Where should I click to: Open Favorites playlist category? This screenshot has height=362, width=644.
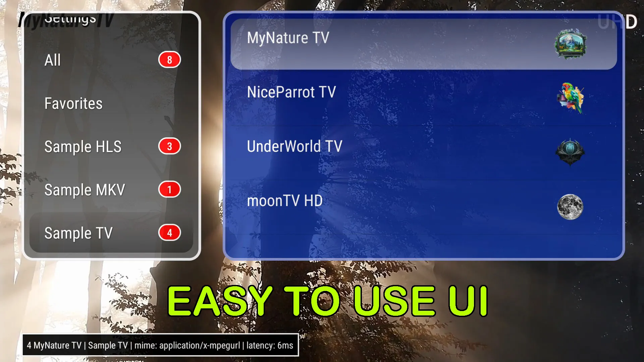(73, 103)
